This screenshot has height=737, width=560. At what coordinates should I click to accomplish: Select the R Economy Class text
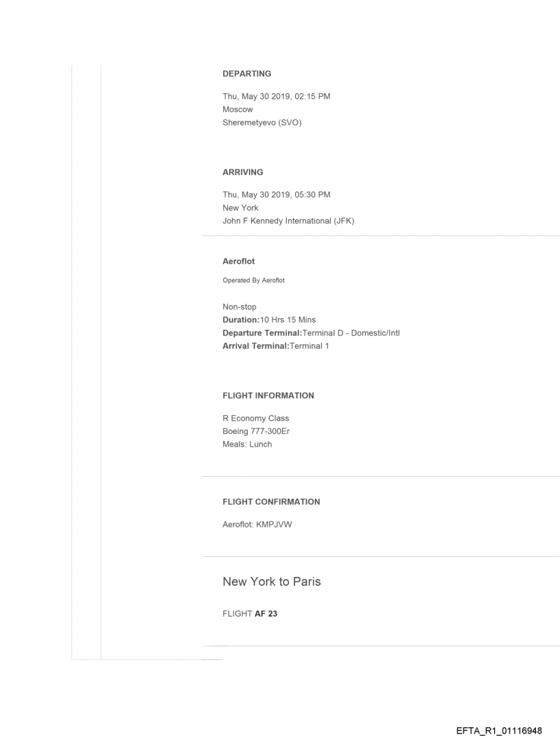pos(256,418)
